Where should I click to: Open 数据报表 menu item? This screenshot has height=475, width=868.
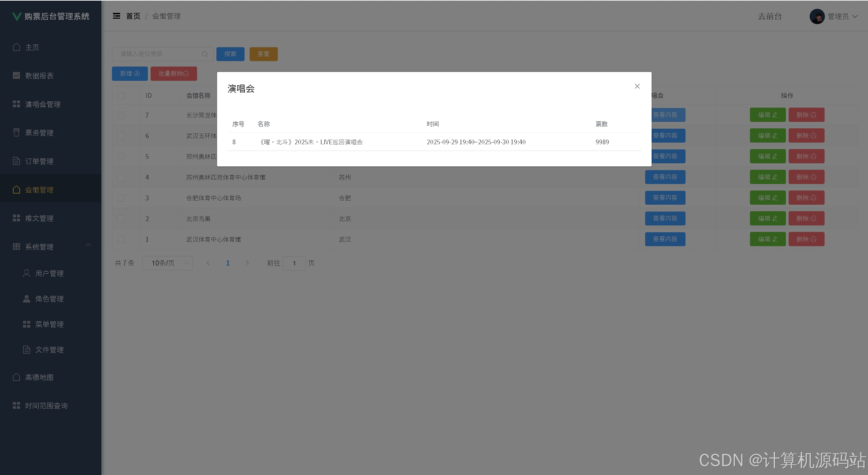(x=51, y=75)
